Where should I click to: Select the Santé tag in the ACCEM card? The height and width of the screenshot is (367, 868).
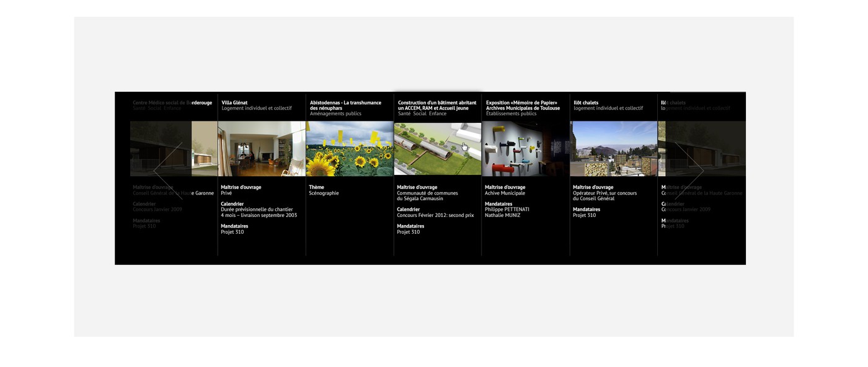coord(404,114)
